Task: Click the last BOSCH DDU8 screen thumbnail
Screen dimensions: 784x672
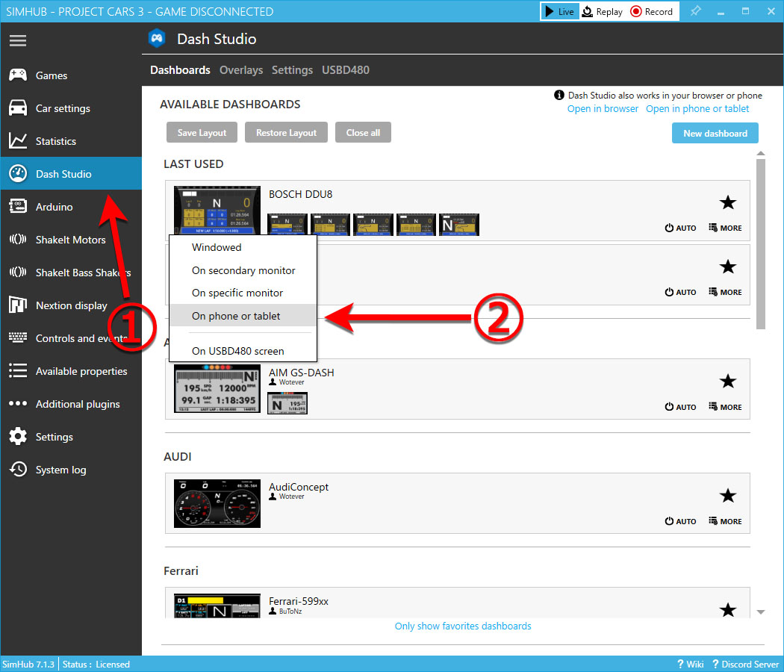Action: coord(459,225)
